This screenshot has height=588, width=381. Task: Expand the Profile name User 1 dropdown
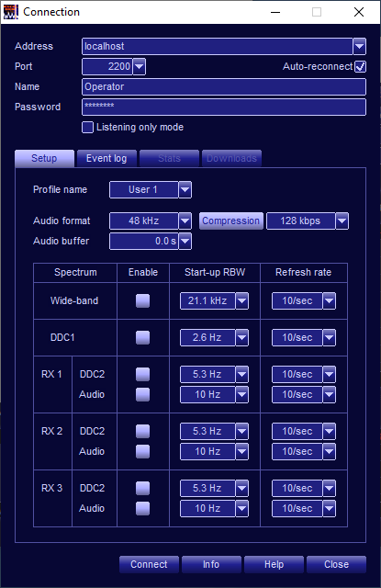pos(185,190)
